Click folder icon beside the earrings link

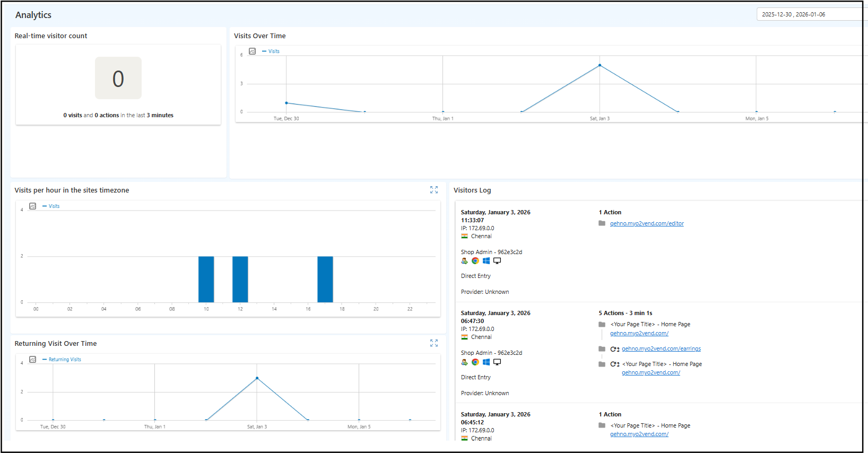602,349
